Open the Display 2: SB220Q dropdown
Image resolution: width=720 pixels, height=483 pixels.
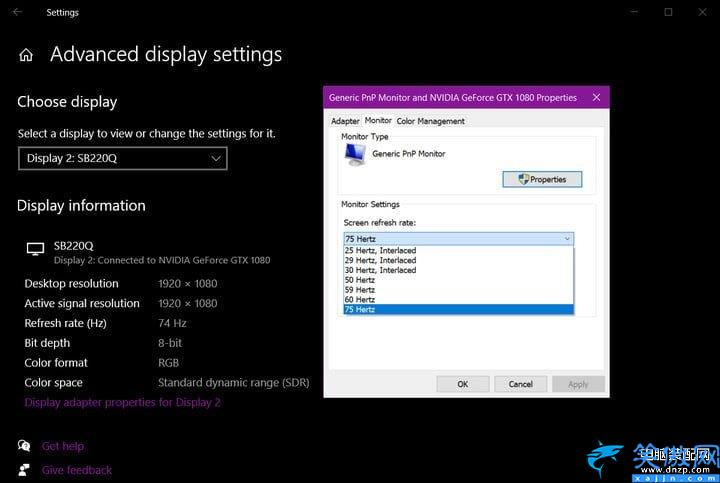tap(123, 158)
